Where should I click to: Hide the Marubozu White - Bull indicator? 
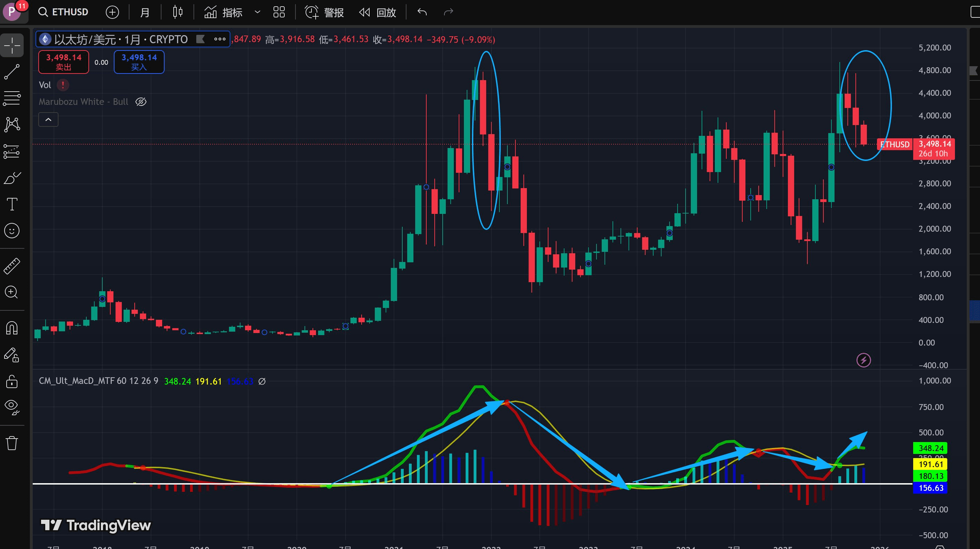pyautogui.click(x=141, y=102)
